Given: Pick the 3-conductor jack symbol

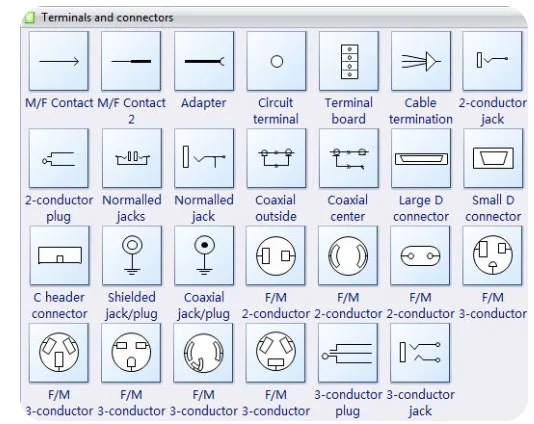Looking at the screenshot, I should click(x=420, y=353).
